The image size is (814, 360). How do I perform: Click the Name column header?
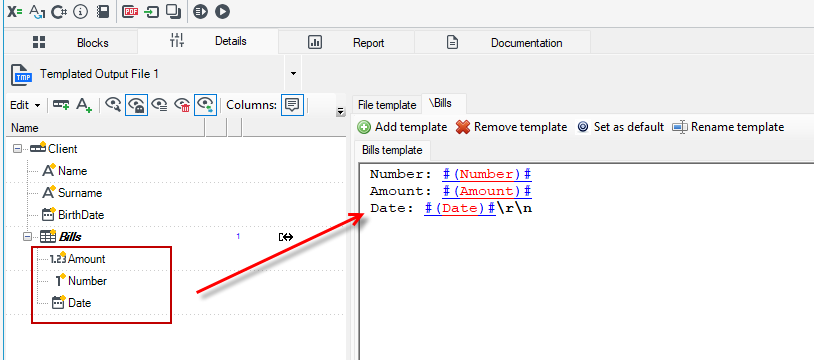106,128
